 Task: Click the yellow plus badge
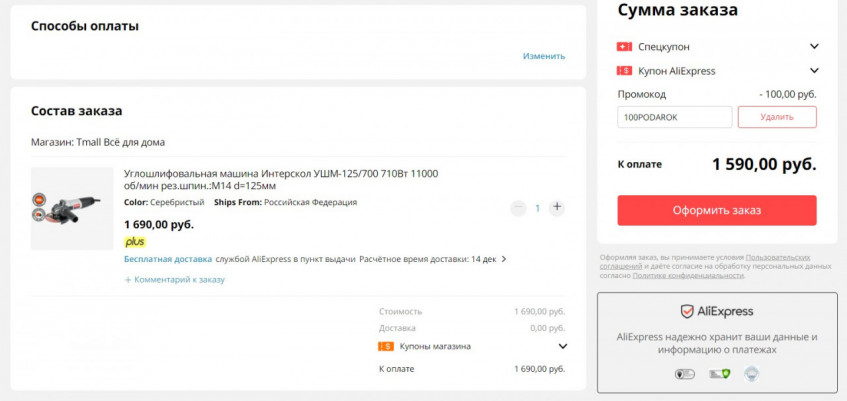coord(134,242)
